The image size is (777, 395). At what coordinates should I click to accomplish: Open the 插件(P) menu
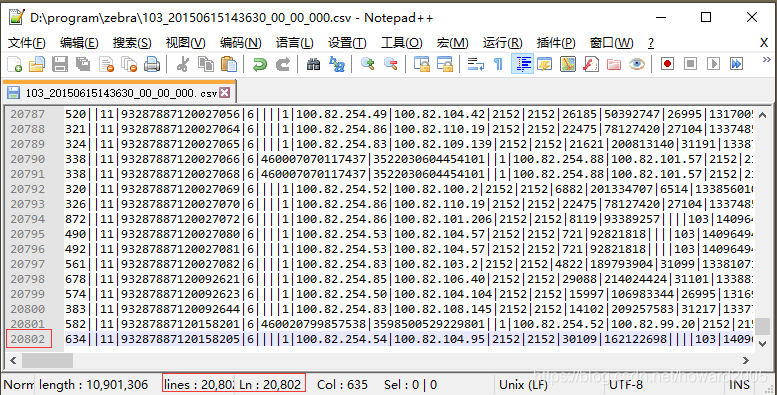coord(556,43)
